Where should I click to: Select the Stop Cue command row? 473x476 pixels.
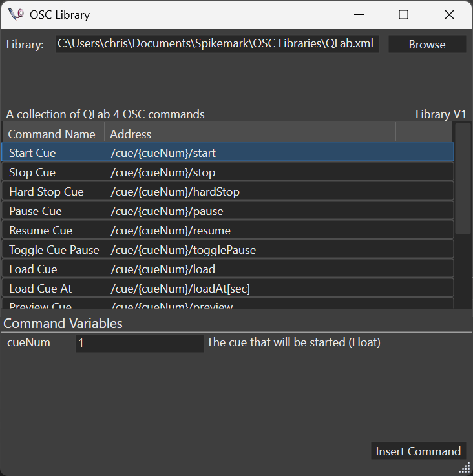point(228,172)
